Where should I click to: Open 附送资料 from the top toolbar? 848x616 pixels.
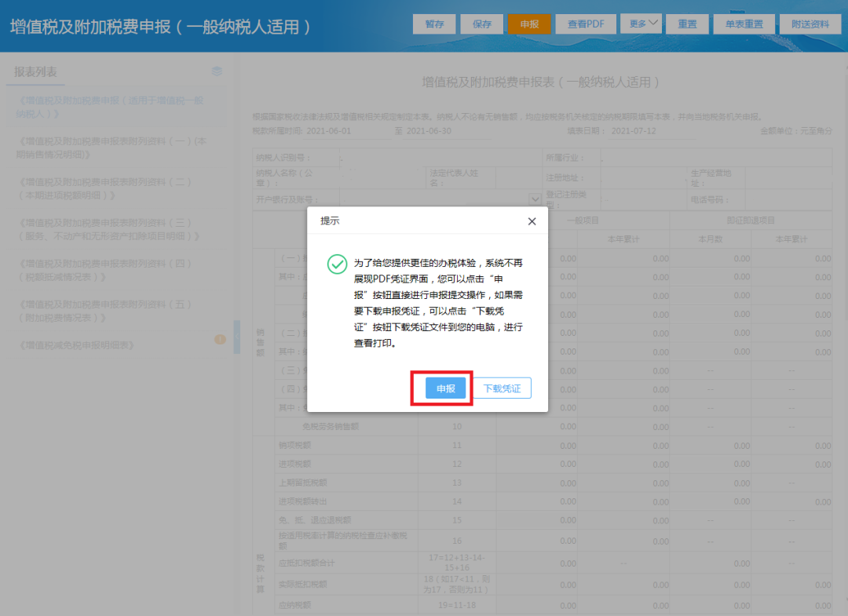(x=810, y=24)
